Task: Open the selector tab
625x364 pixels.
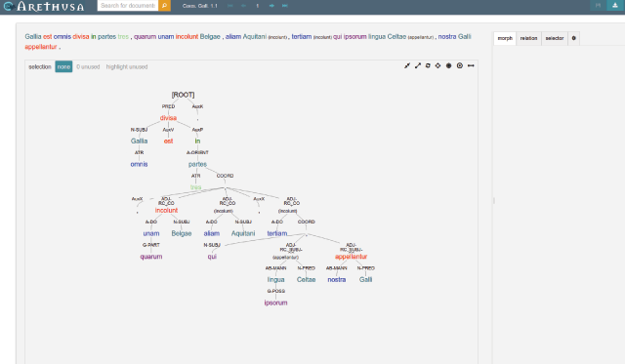Action: 555,38
